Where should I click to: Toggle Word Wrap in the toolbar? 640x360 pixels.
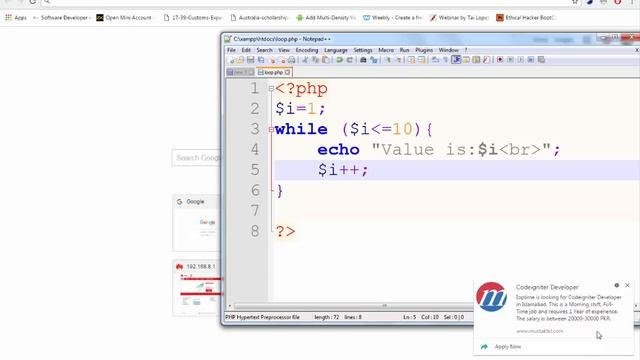click(435, 60)
